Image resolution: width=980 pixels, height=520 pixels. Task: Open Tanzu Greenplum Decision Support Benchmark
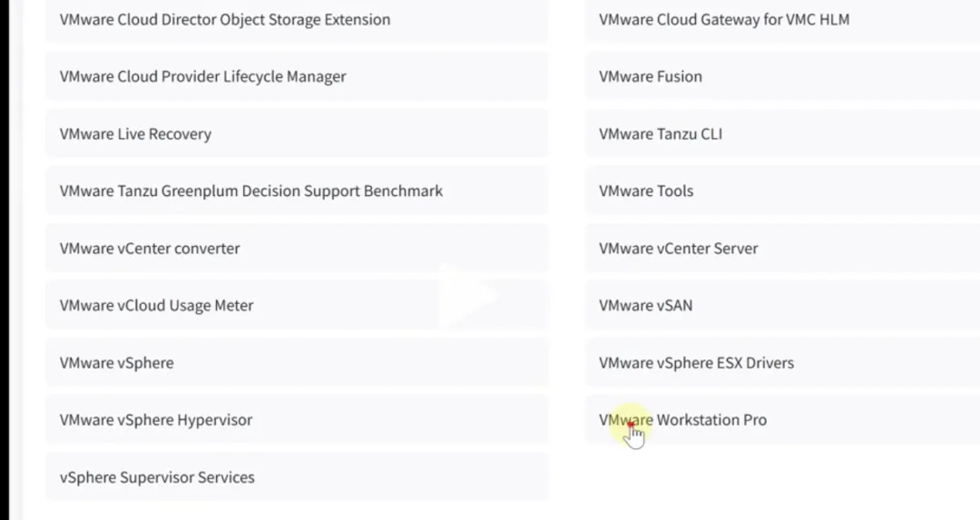[x=251, y=191]
